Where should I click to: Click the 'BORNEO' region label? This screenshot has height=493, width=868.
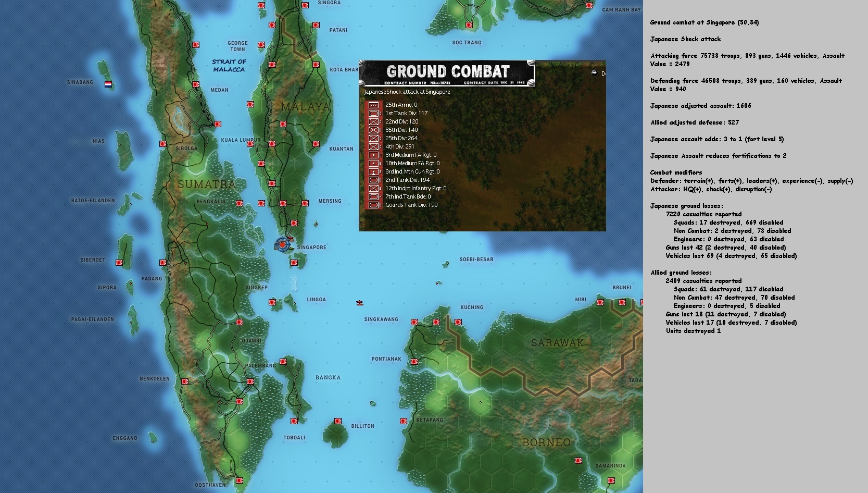coord(546,442)
